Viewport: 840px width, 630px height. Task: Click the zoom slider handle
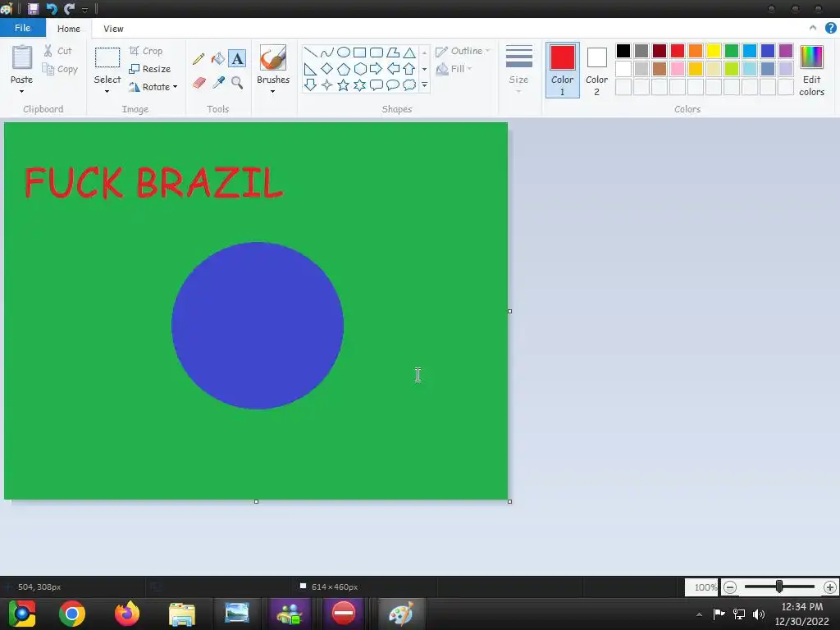click(x=779, y=587)
